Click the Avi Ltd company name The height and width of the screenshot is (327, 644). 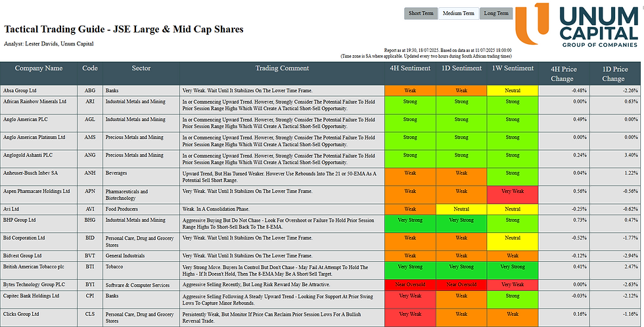[11, 209]
